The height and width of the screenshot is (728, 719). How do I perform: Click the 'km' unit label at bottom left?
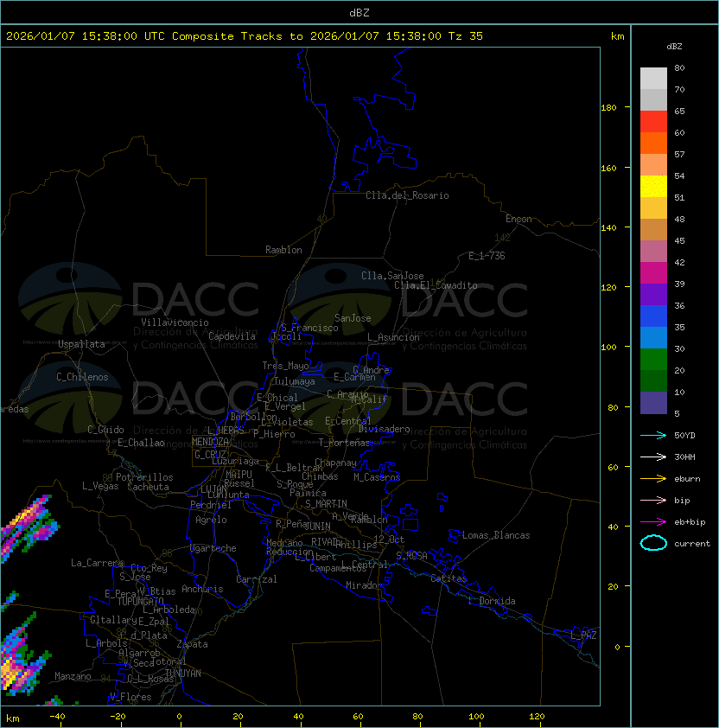click(13, 718)
